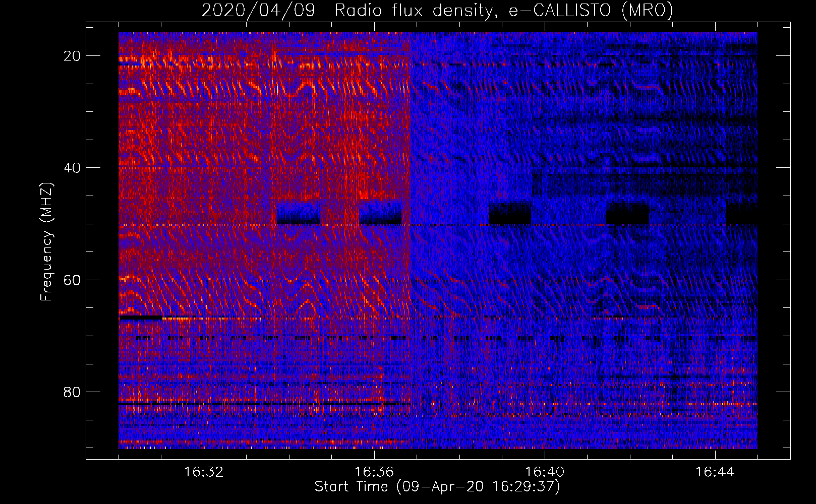
Task: Click the '20' frequency tick label
Action: pyautogui.click(x=72, y=56)
